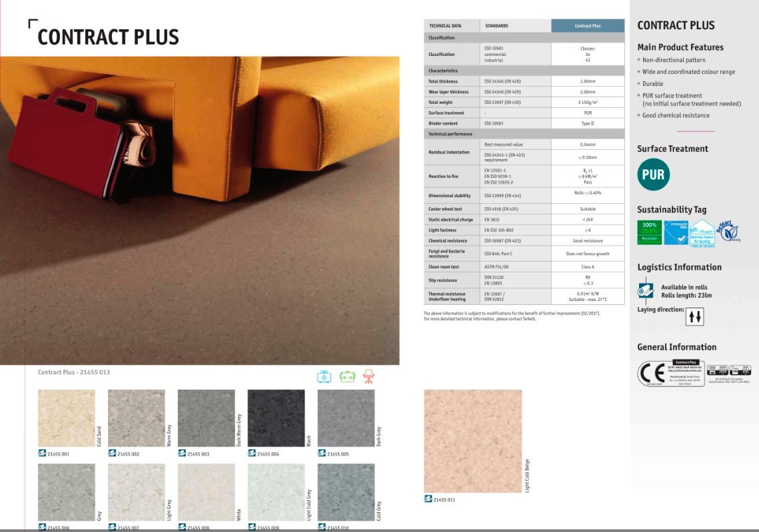Choose the Light Cold Grey swatch
The image size is (759, 532).
(277, 492)
